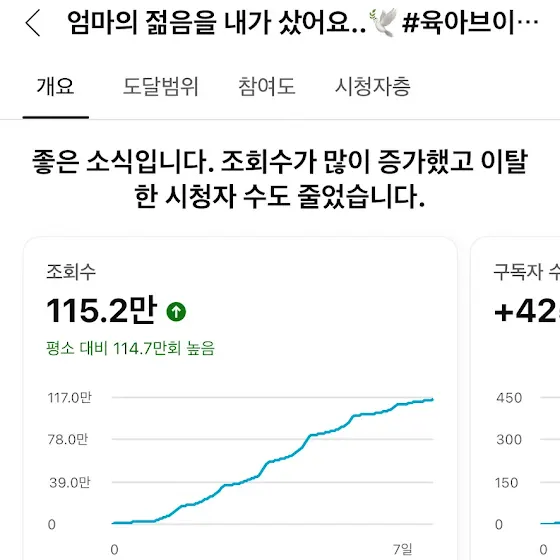This screenshot has width=560, height=560.
Task: Click the 117.0만 y-axis label
Action: coord(70,397)
